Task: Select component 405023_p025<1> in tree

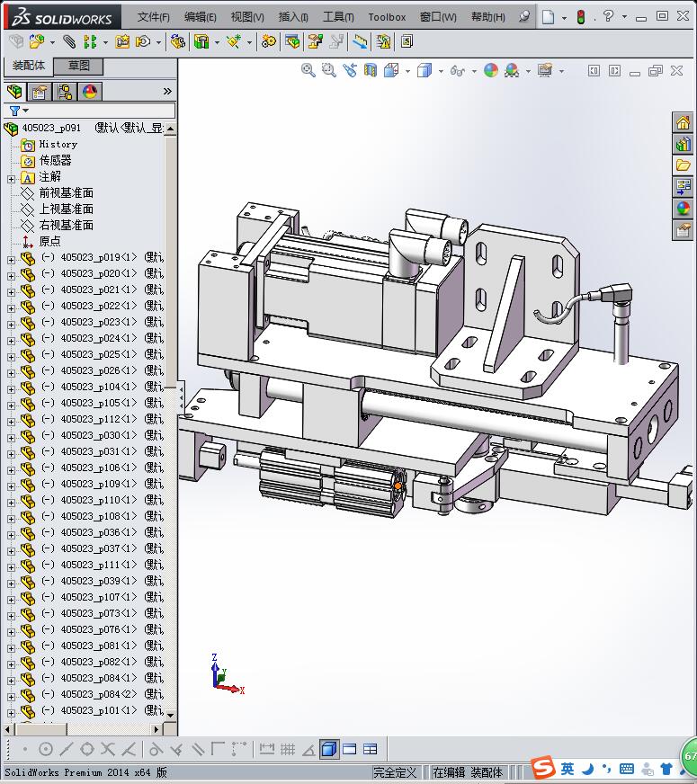Action: pos(99,354)
